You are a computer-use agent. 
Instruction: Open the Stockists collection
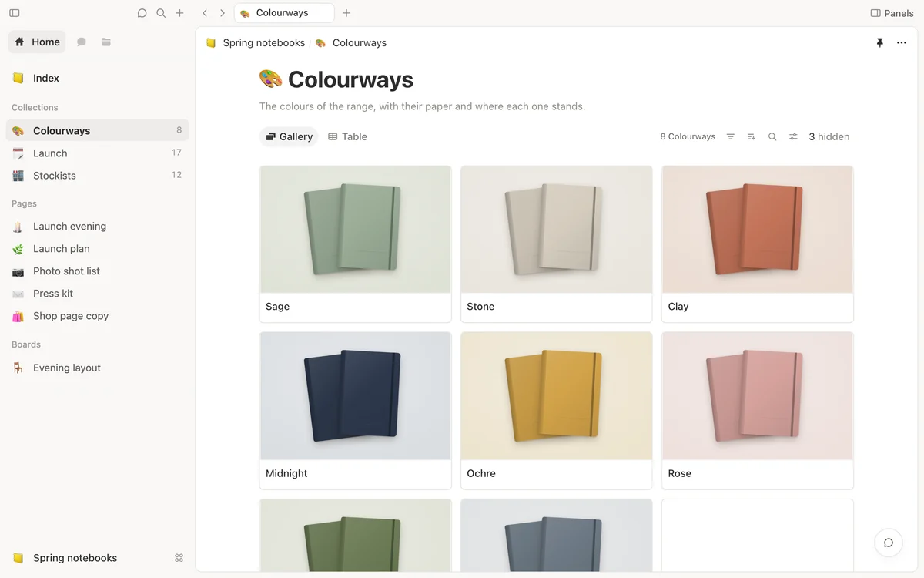[x=97, y=175]
